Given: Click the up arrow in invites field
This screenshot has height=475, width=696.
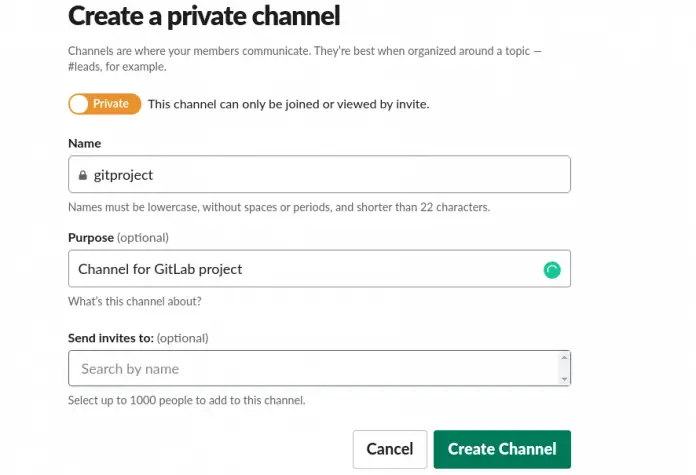Looking at the screenshot, I should [564, 358].
